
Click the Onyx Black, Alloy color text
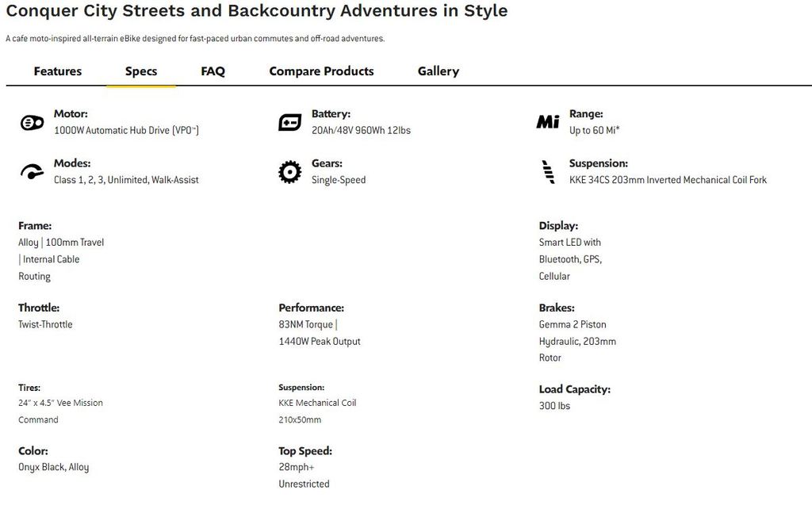[x=53, y=467]
